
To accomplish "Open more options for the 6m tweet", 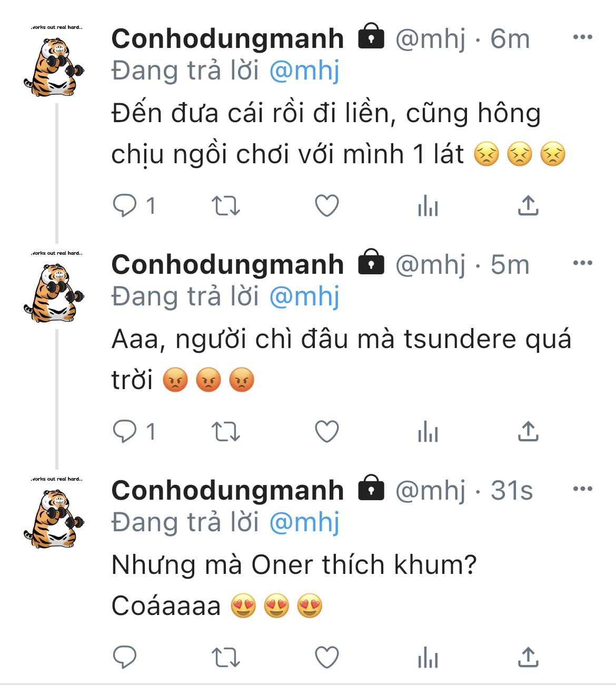I will (x=582, y=37).
